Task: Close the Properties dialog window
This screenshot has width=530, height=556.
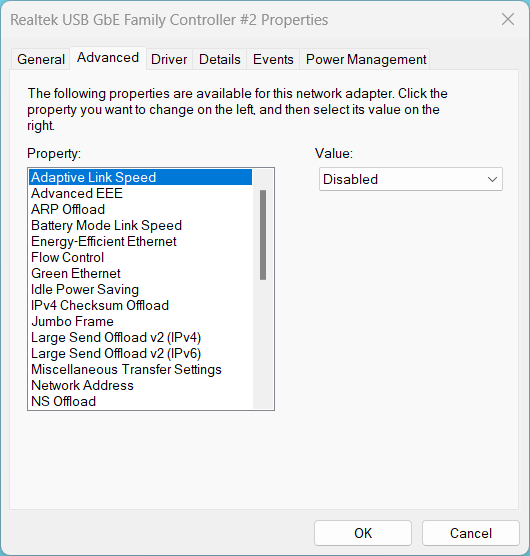Action: tap(508, 19)
